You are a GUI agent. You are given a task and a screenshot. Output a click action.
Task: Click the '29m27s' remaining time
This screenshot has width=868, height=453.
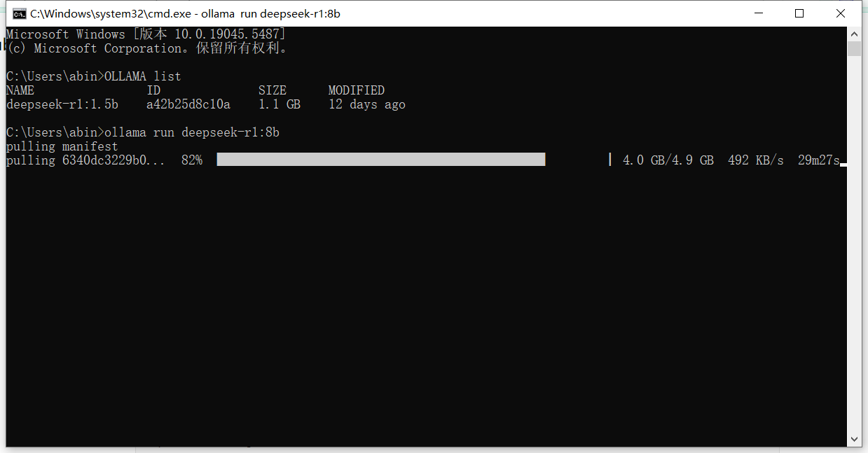[818, 160]
